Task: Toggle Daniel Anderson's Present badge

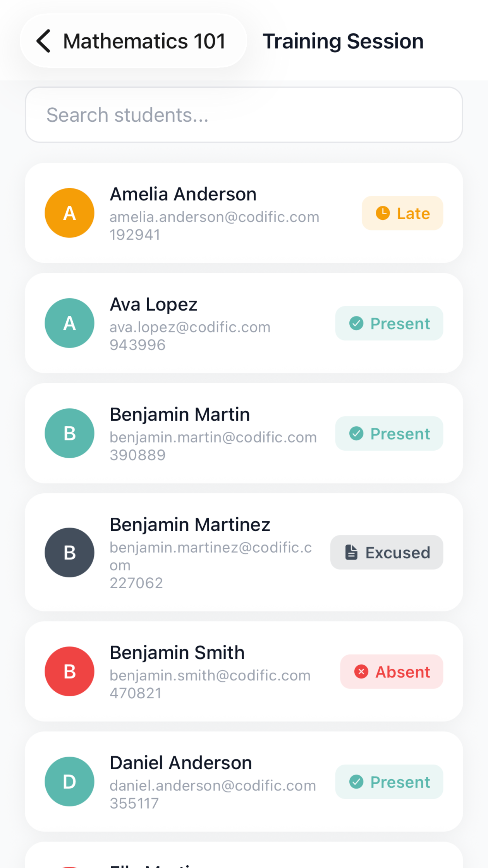Action: coord(389,782)
